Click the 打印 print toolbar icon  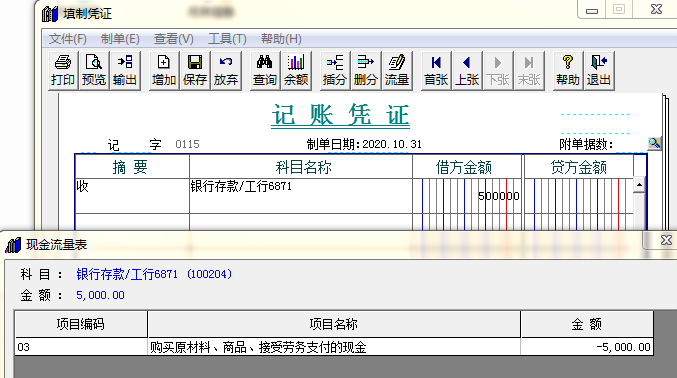click(x=63, y=70)
